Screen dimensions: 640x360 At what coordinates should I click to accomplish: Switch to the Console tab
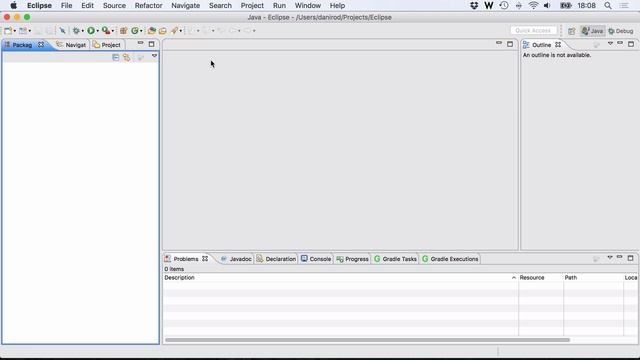[x=316, y=259]
